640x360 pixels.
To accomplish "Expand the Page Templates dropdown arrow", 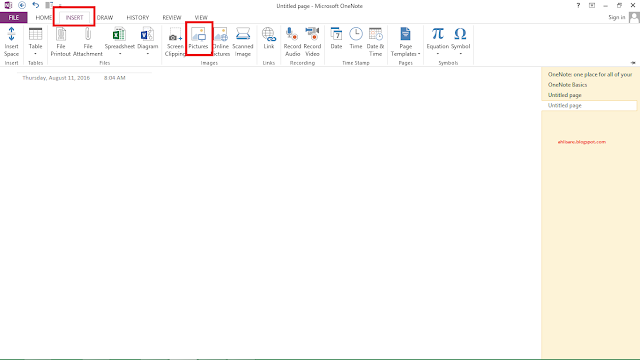I will pos(419,54).
